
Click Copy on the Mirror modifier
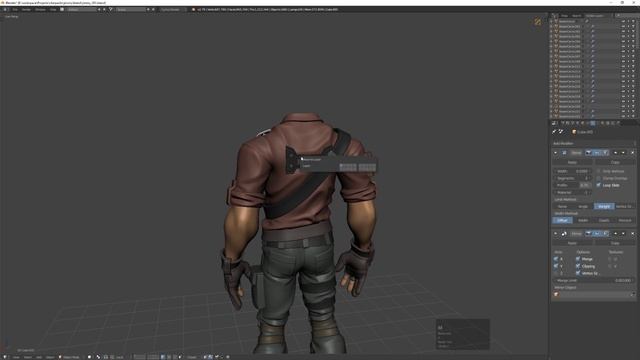(x=615, y=243)
